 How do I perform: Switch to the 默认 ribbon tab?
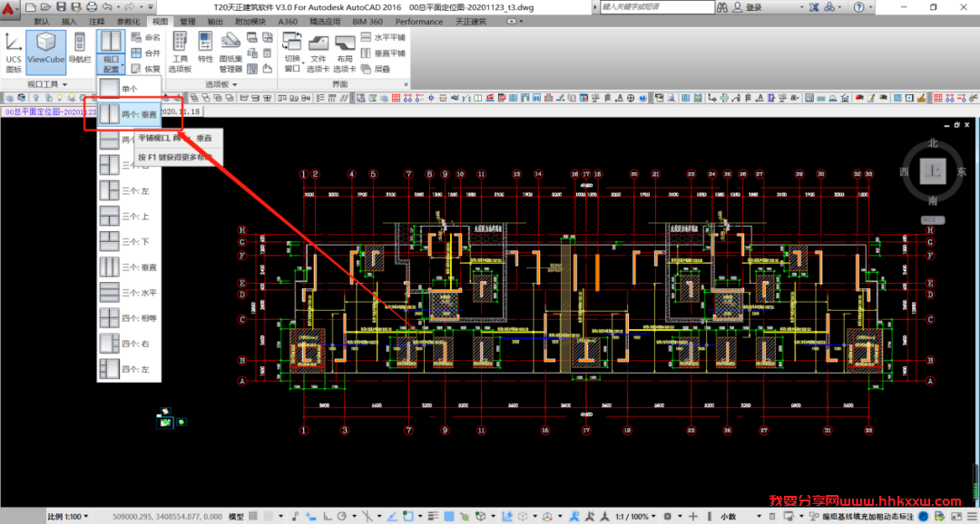click(42, 21)
